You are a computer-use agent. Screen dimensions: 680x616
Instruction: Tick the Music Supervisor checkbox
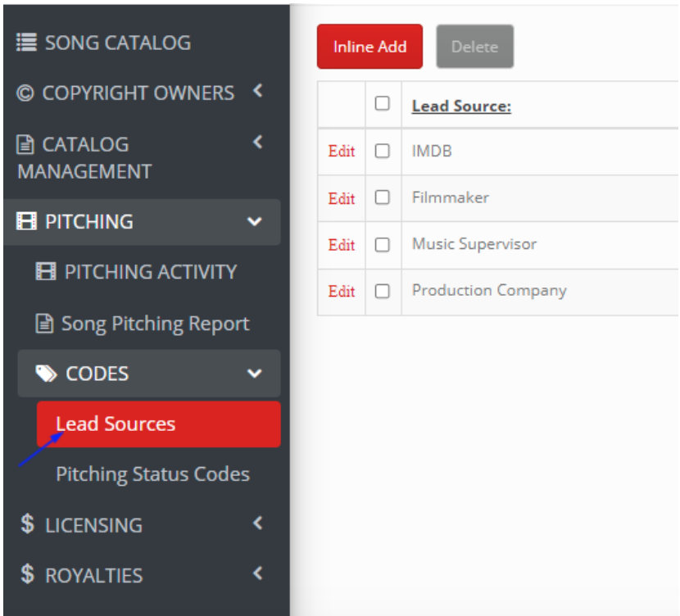point(382,245)
